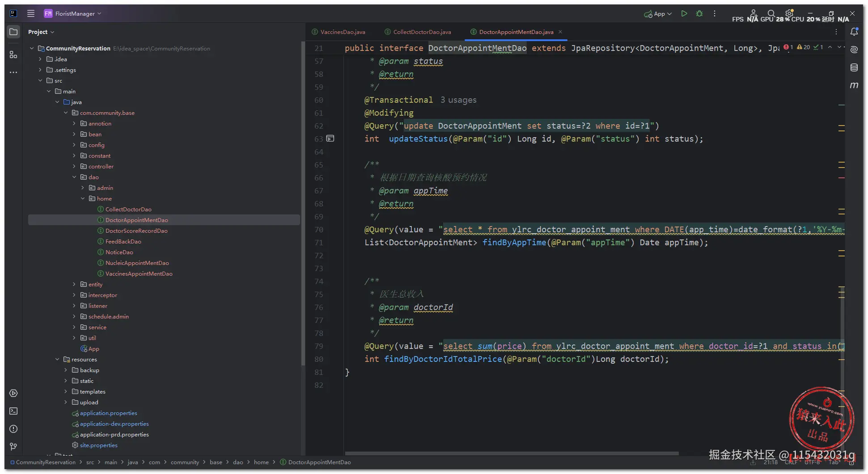Viewport: 868px width, 474px height.
Task: Select DoctorScoreRecordDao file
Action: [x=136, y=231]
